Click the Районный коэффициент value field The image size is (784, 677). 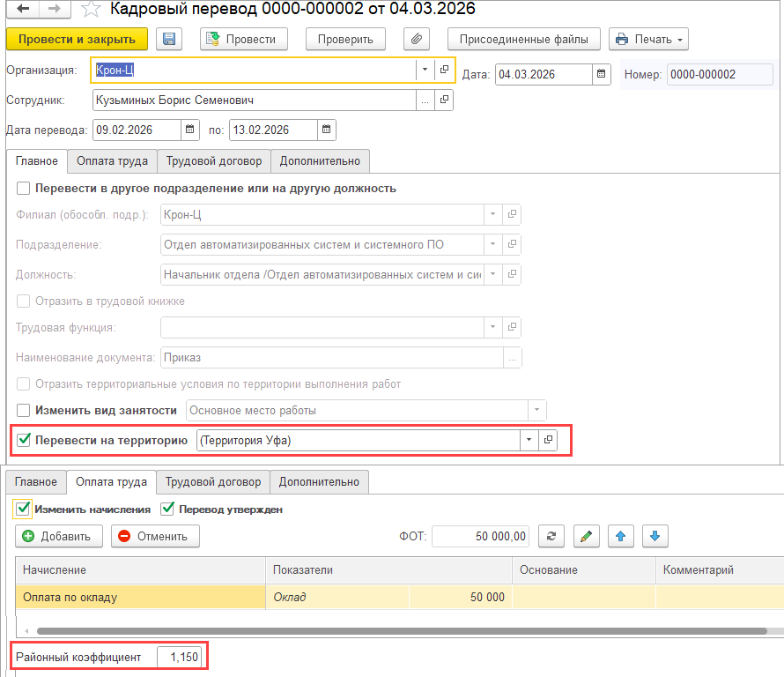[x=181, y=657]
